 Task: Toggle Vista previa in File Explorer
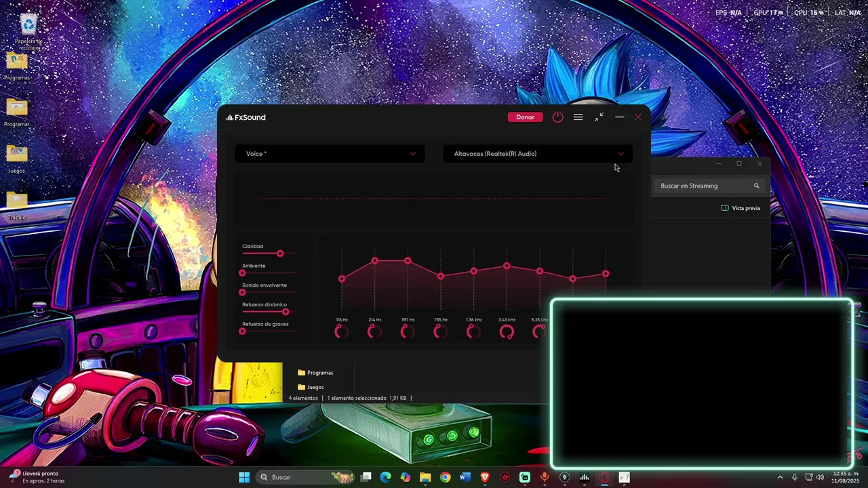[741, 208]
